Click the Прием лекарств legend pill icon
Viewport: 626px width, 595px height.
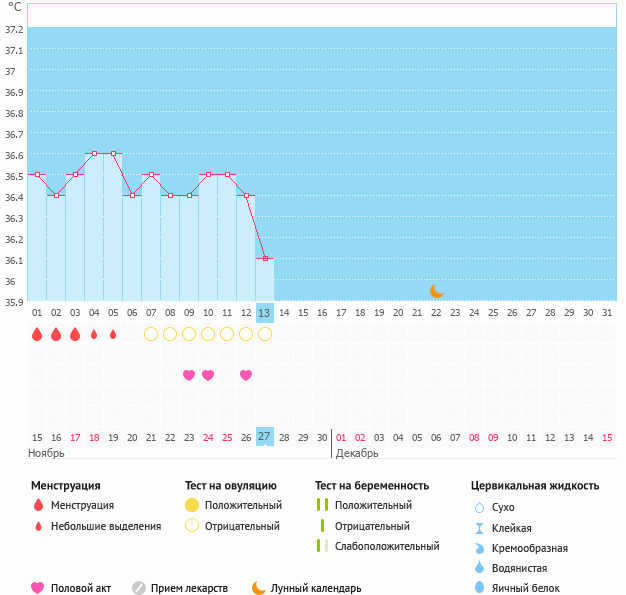pos(139,588)
